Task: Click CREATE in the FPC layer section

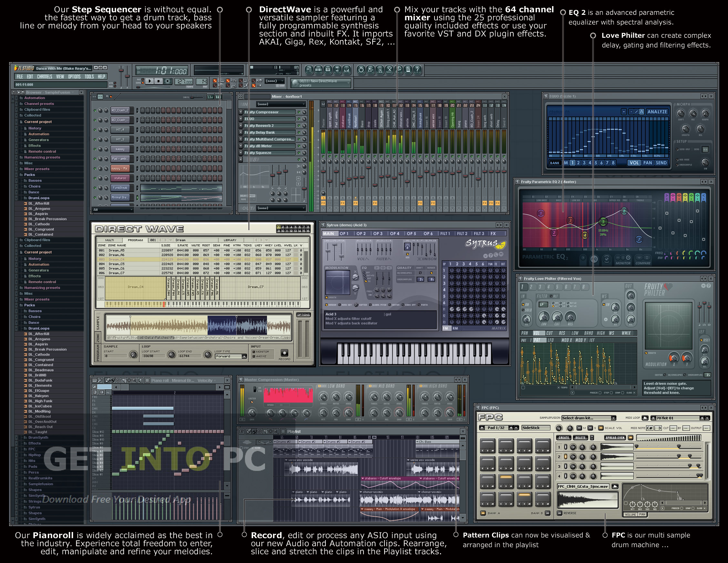Action: pos(564,437)
